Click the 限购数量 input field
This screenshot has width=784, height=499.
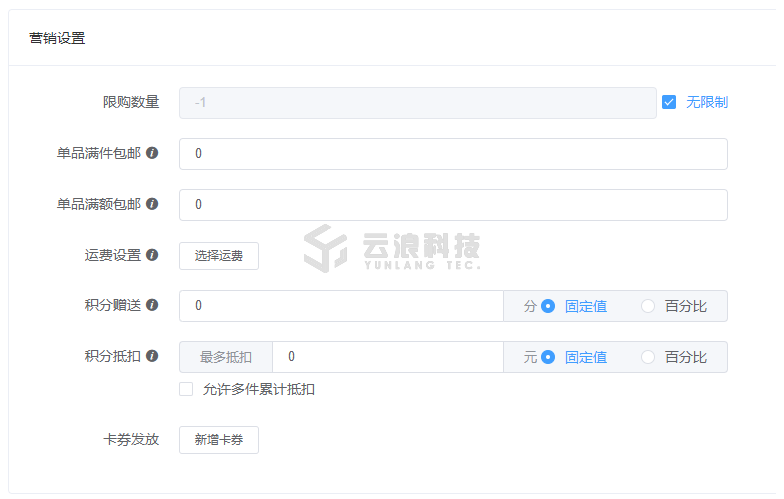pyautogui.click(x=417, y=103)
